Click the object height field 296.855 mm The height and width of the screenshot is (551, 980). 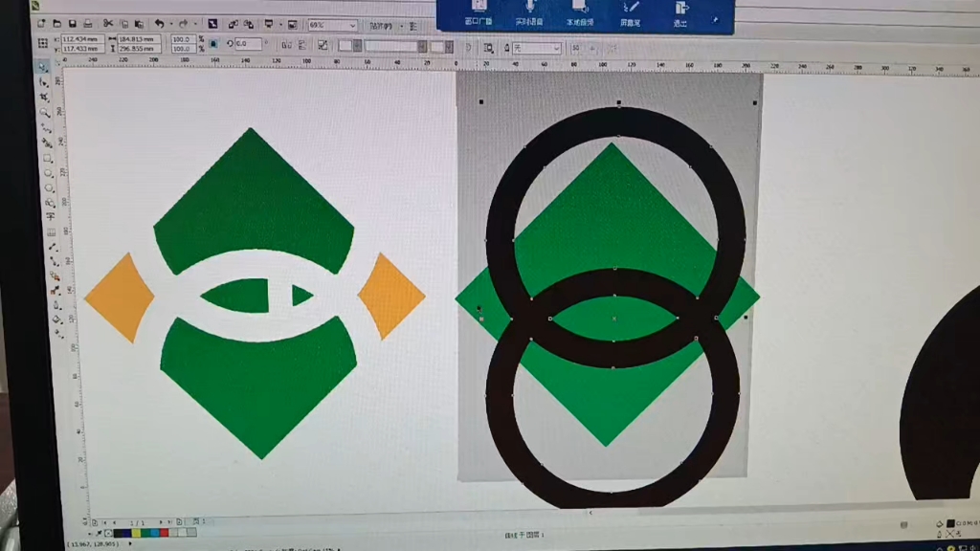point(140,49)
